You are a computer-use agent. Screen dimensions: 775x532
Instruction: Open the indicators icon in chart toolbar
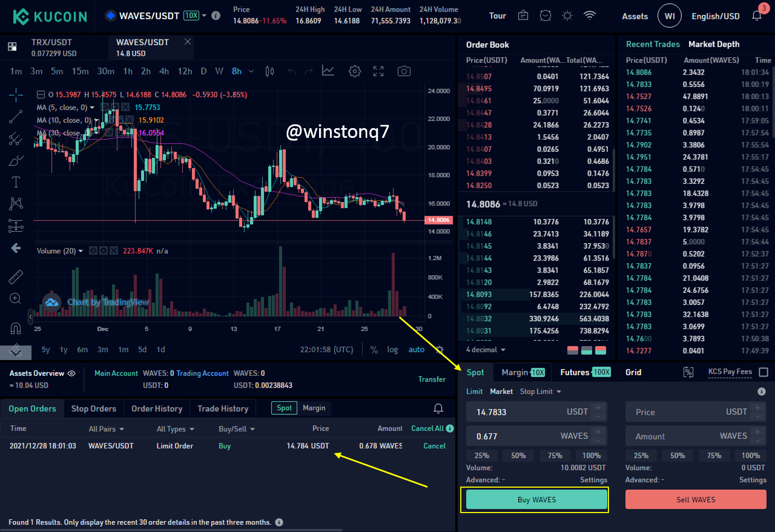pyautogui.click(x=328, y=71)
